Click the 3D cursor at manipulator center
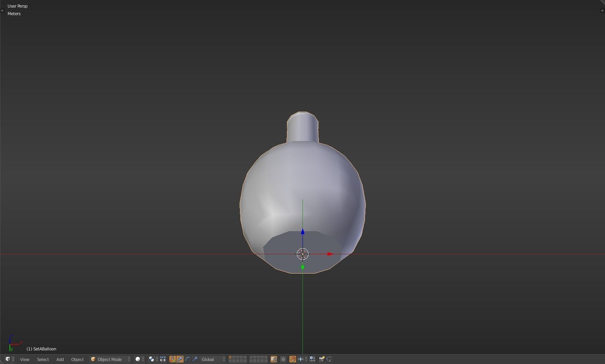The width and height of the screenshot is (605, 364). (302, 254)
